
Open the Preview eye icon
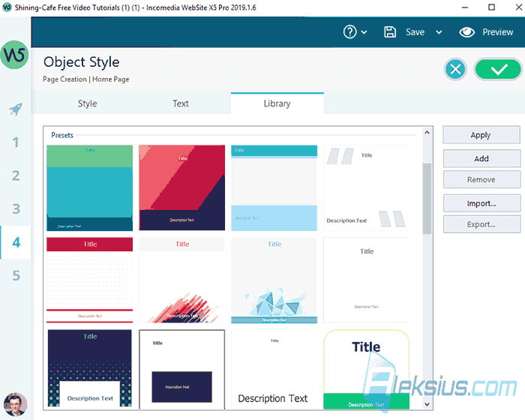point(466,32)
